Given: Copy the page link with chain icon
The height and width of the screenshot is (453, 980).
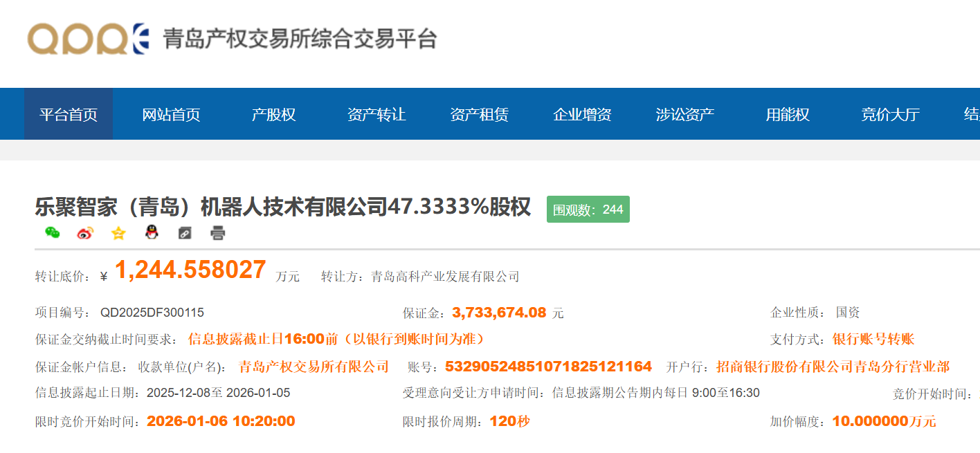Looking at the screenshot, I should [185, 233].
